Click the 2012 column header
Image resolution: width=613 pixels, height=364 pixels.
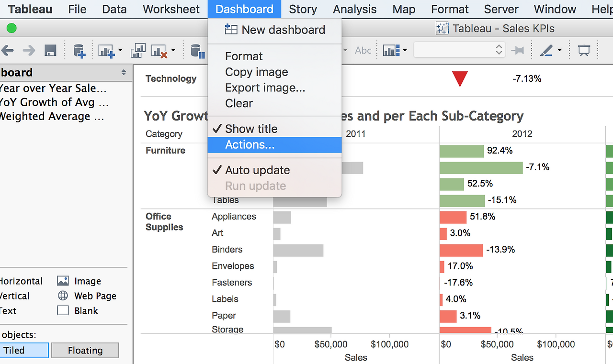(522, 134)
